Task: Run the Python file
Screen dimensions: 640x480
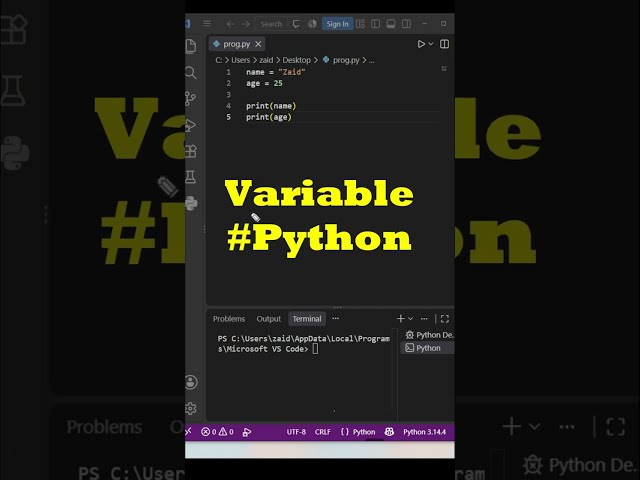Action: click(421, 44)
